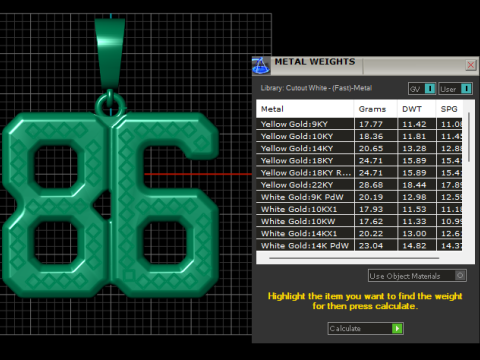480x360 pixels.
Task: Select the Yellow Gold:18KY R... row
Action: [359, 173]
